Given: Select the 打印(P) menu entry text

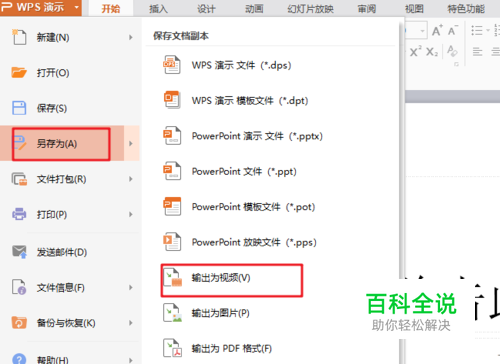Looking at the screenshot, I should [52, 215].
